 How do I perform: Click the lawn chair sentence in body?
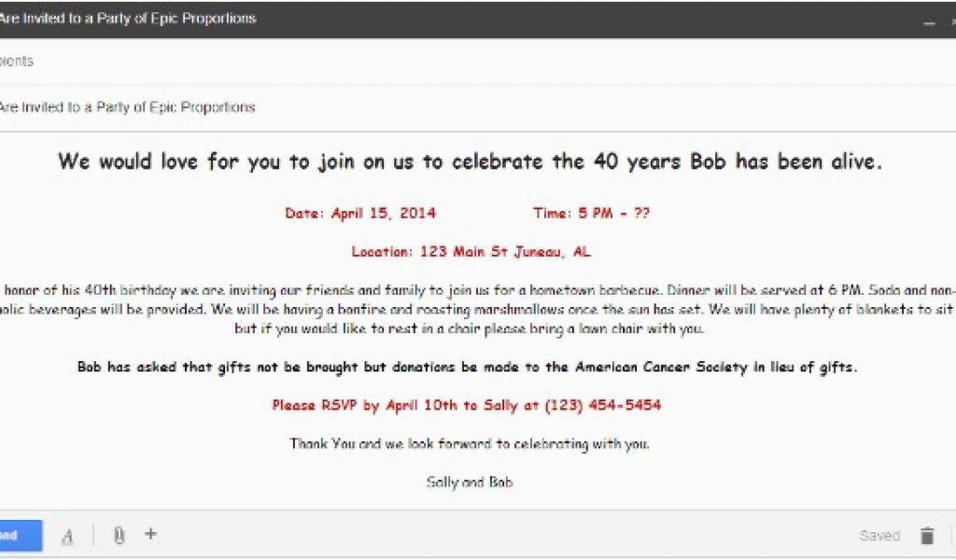470,329
